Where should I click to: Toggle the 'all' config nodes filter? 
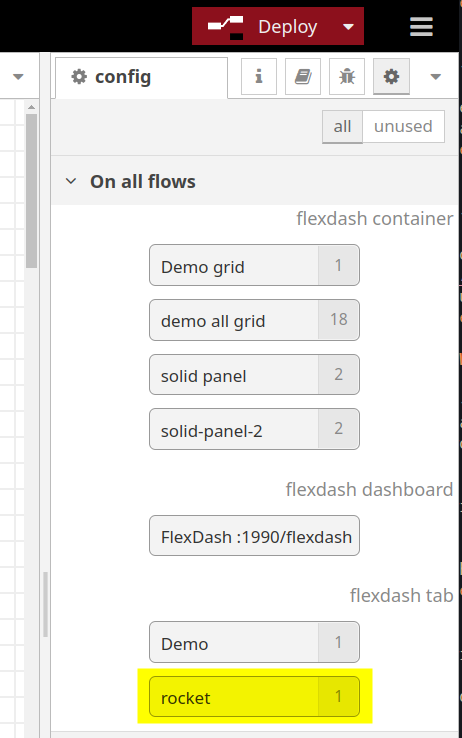pyautogui.click(x=343, y=126)
